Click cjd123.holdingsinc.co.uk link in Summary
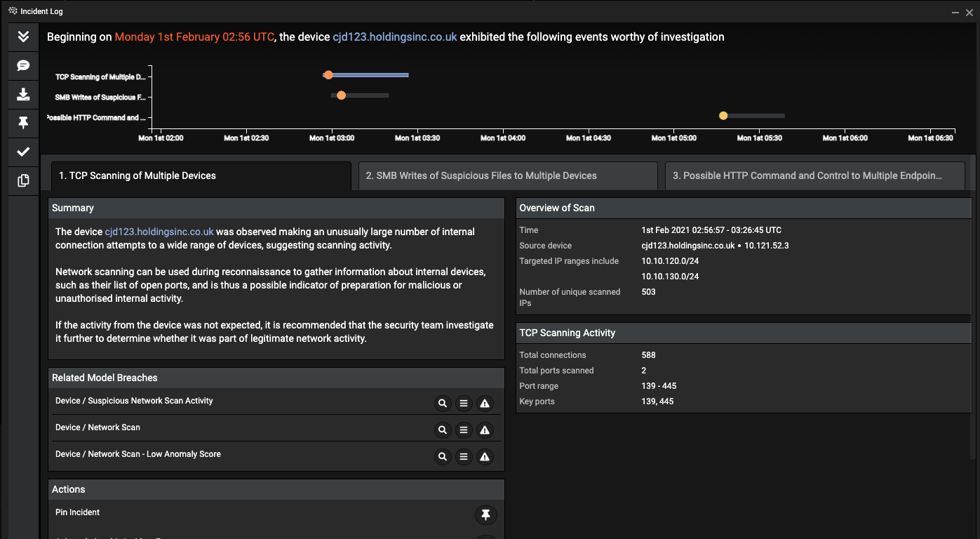Image resolution: width=980 pixels, height=539 pixels. (159, 232)
